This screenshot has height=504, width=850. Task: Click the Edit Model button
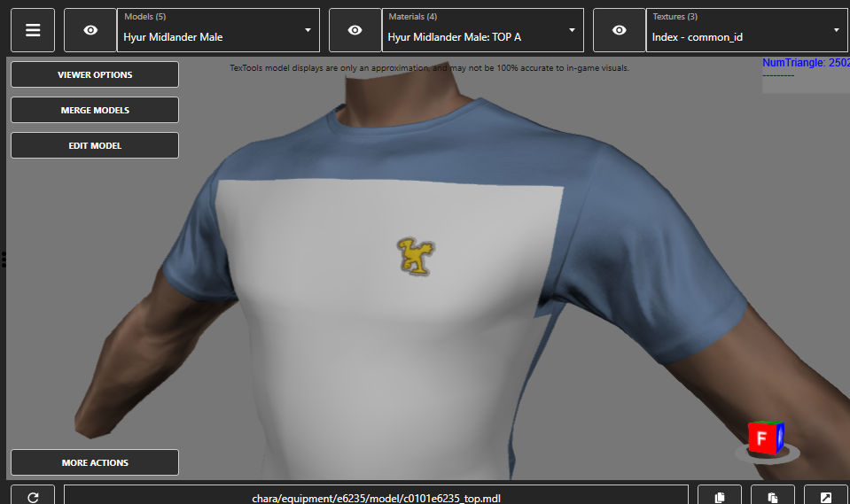pyautogui.click(x=95, y=145)
